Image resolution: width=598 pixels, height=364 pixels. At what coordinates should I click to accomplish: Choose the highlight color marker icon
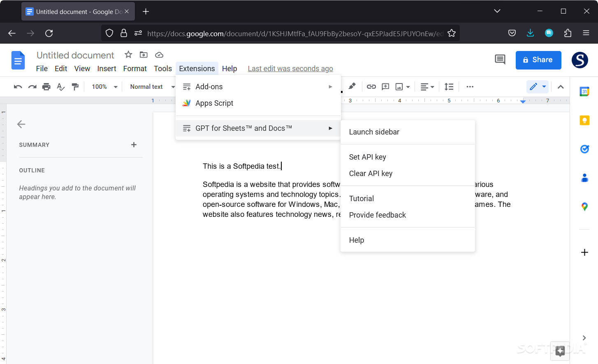(x=352, y=86)
